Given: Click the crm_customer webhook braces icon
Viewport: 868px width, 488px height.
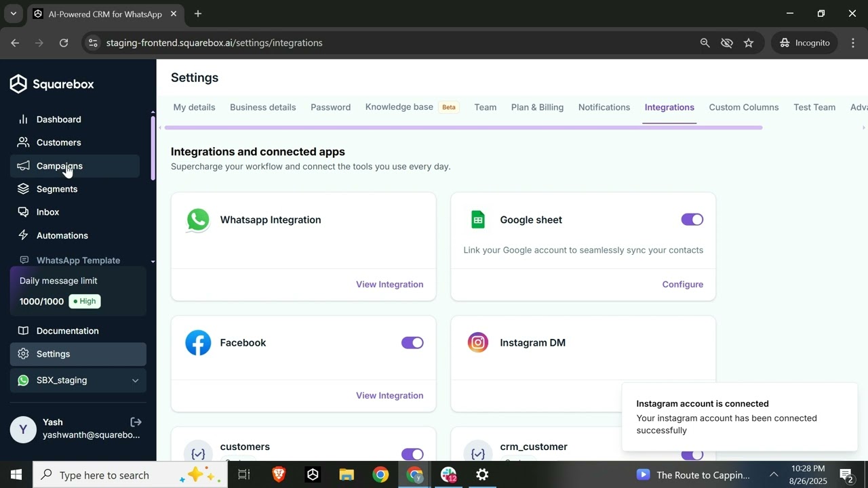Looking at the screenshot, I should 478,453.
